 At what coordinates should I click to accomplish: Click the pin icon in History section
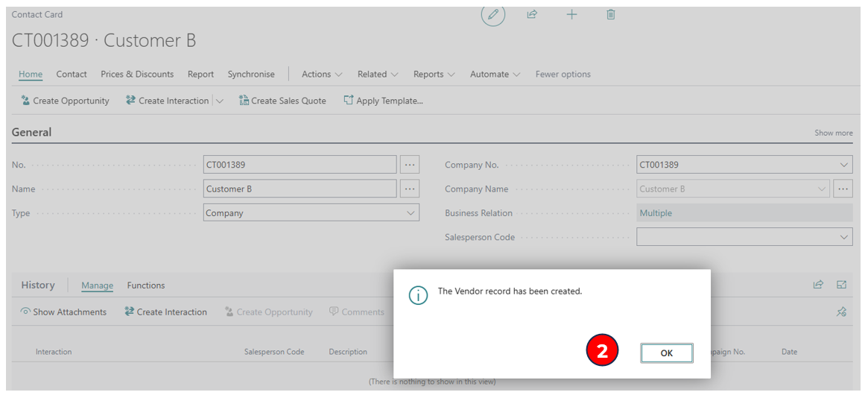click(x=841, y=312)
